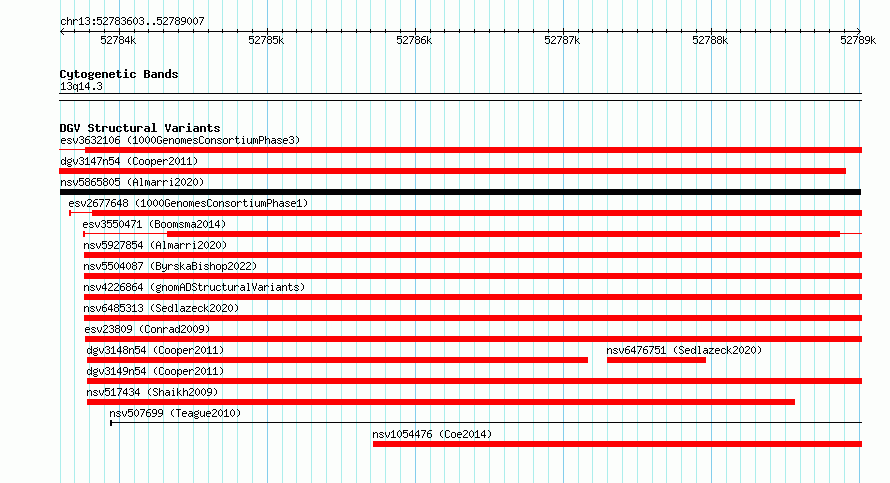This screenshot has width=890, height=483.
Task: Click dgv3148n54 (Cooper2011) label
Action: (x=155, y=350)
